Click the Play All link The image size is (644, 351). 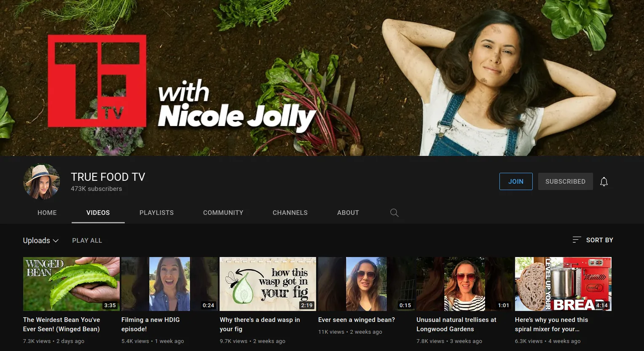point(87,241)
